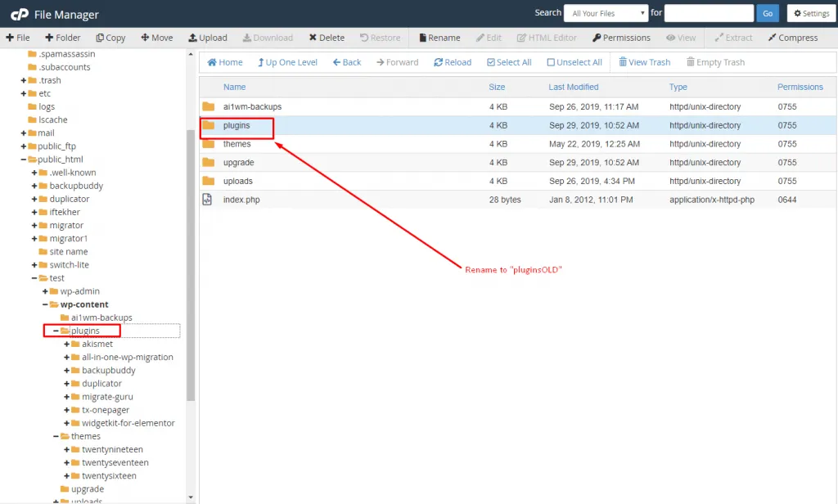Open the logs folder in tree
The width and height of the screenshot is (838, 504).
coord(47,107)
